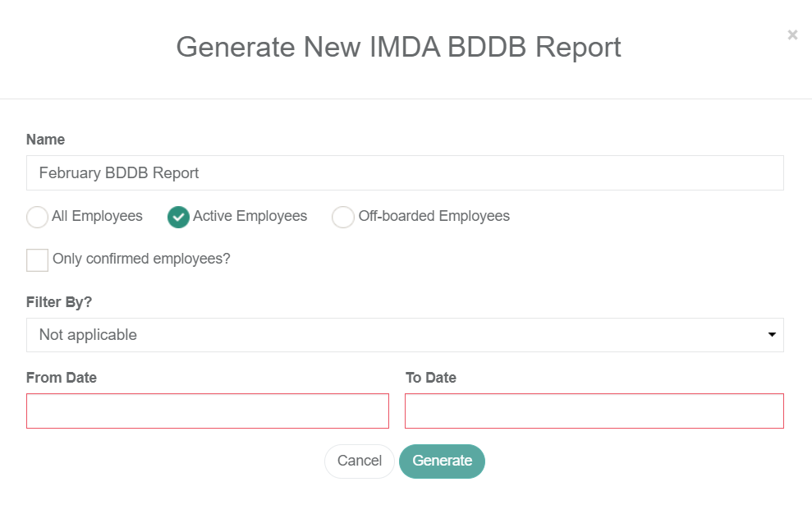
Task: Select the Active Employees radio button
Action: click(178, 217)
